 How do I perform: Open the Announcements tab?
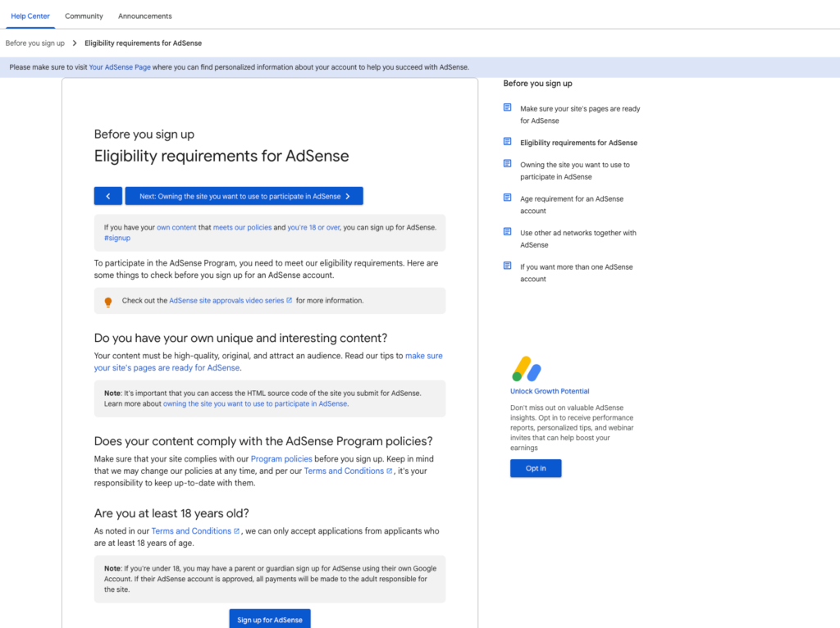pos(144,16)
